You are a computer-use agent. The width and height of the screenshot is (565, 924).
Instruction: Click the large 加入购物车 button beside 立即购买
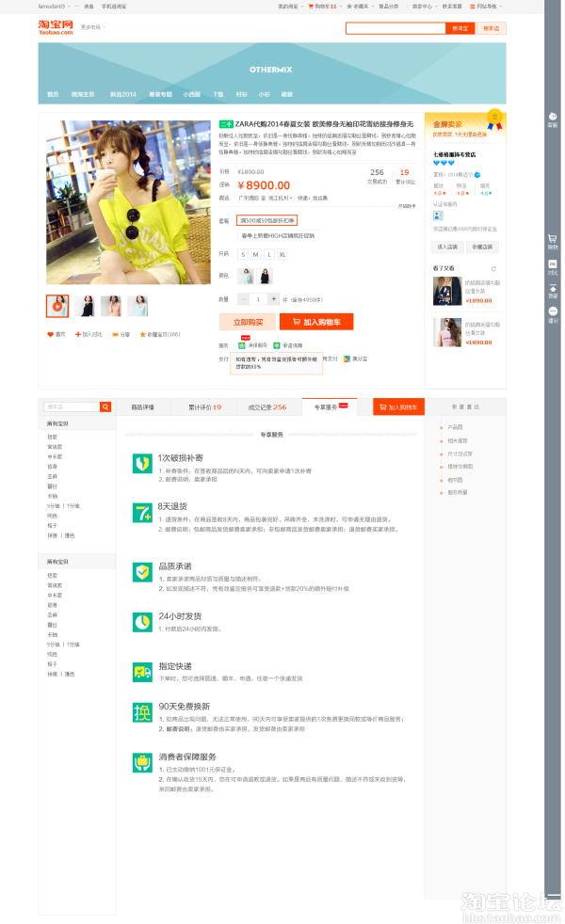coord(316,322)
